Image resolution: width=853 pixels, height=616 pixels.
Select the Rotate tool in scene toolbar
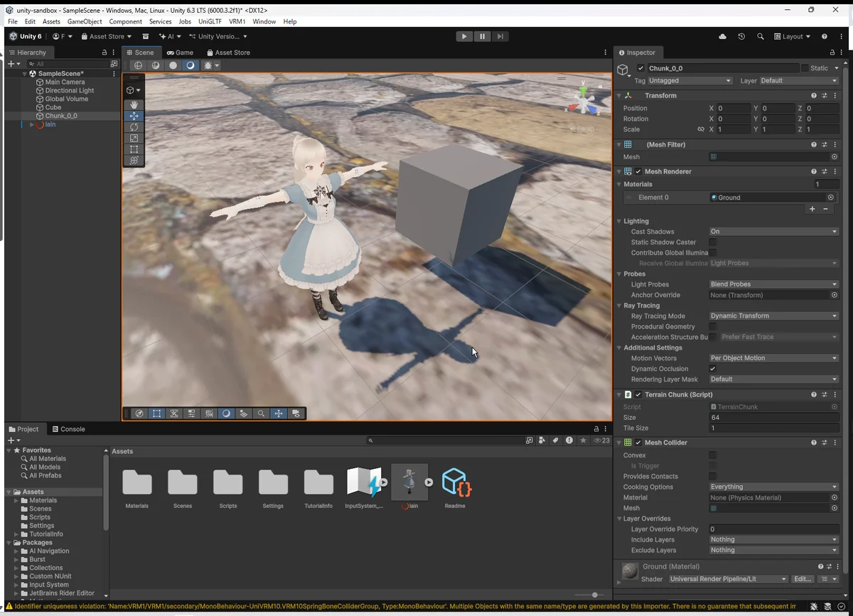[x=134, y=127]
